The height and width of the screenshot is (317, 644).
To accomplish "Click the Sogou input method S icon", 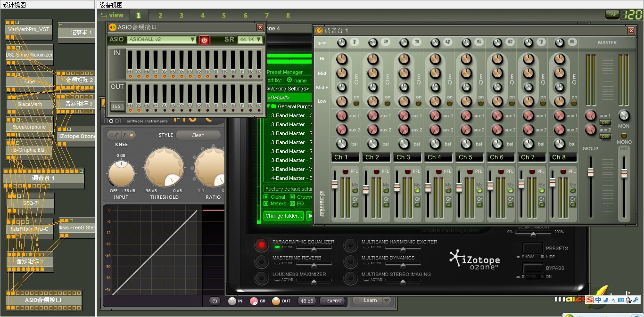I will coord(590,300).
